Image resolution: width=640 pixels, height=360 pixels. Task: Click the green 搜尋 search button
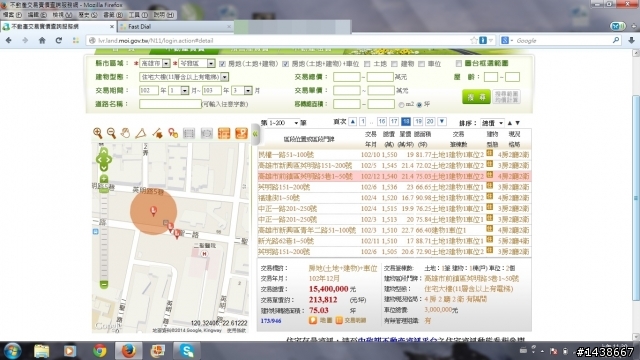[476, 97]
